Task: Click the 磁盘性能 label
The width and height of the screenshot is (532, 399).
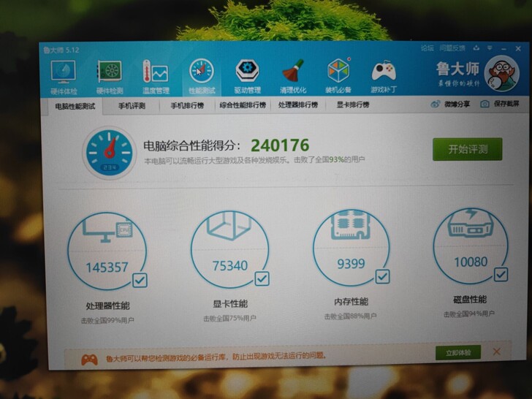Action: coord(470,300)
